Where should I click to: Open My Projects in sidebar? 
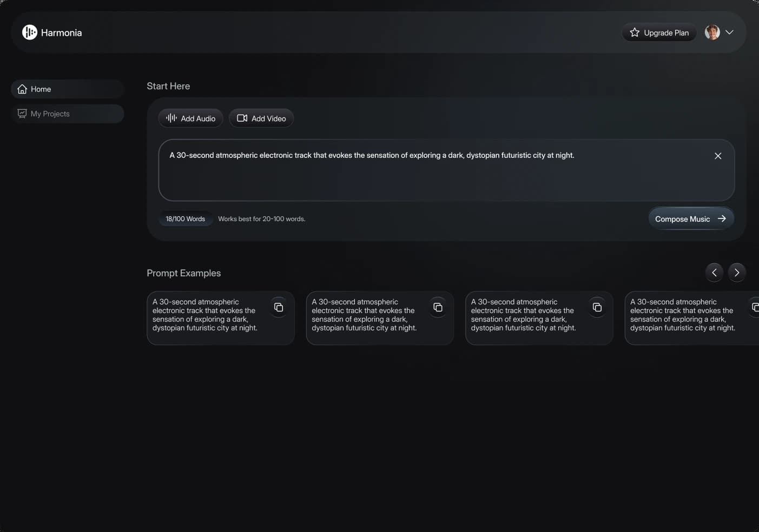coord(68,114)
